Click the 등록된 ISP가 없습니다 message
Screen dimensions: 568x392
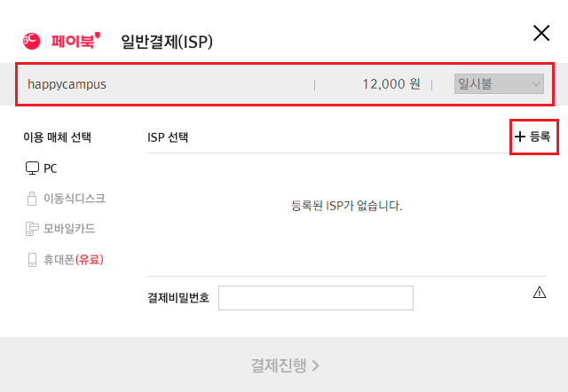(x=347, y=206)
